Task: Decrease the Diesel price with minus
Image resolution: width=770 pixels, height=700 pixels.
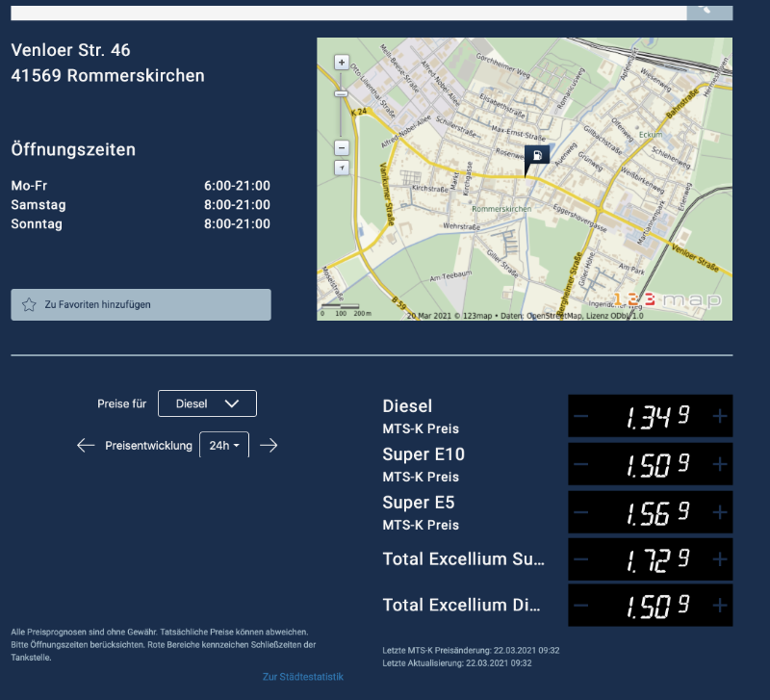Action: [580, 416]
